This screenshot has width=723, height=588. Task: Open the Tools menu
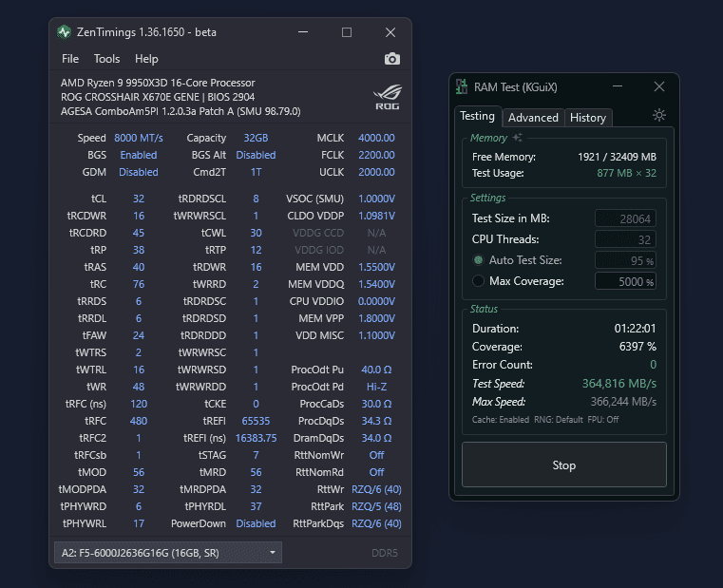(106, 59)
